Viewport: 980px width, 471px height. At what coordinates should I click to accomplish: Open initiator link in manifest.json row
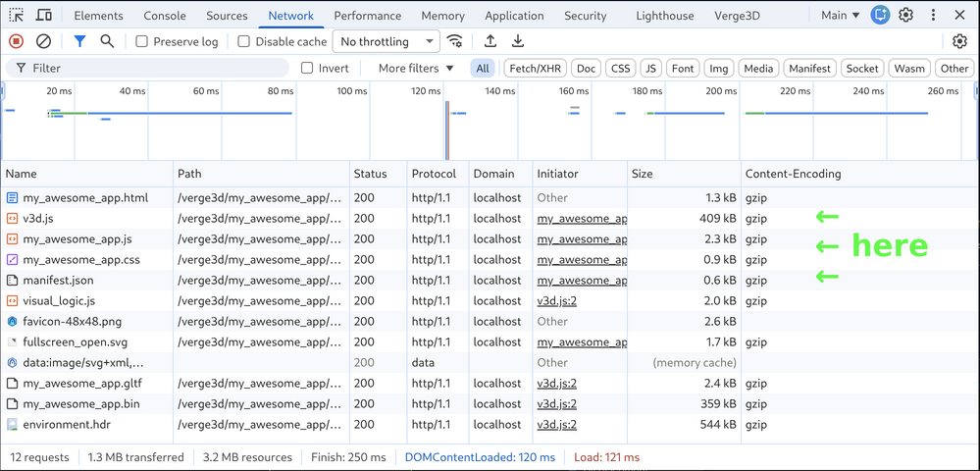pos(582,281)
